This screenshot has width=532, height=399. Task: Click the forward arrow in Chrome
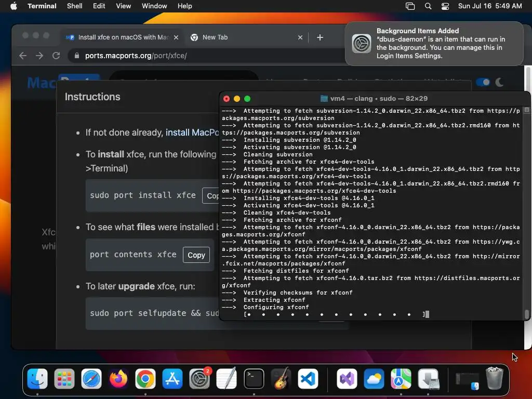[39, 56]
